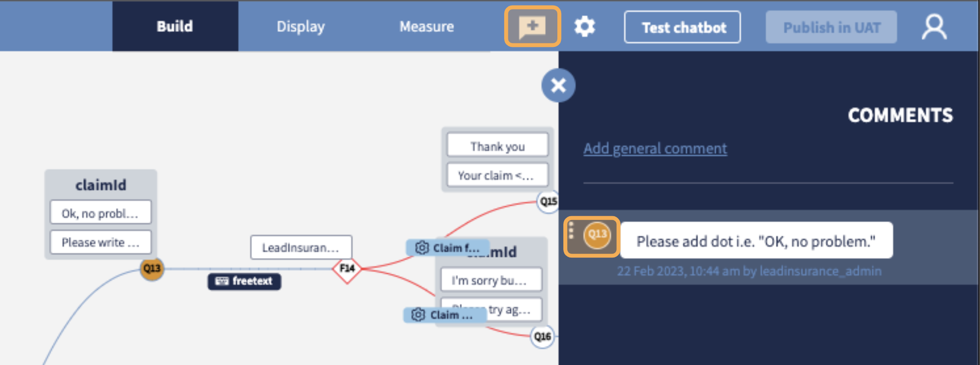Select the Q15 node circle
The image size is (980, 365).
[548, 201]
